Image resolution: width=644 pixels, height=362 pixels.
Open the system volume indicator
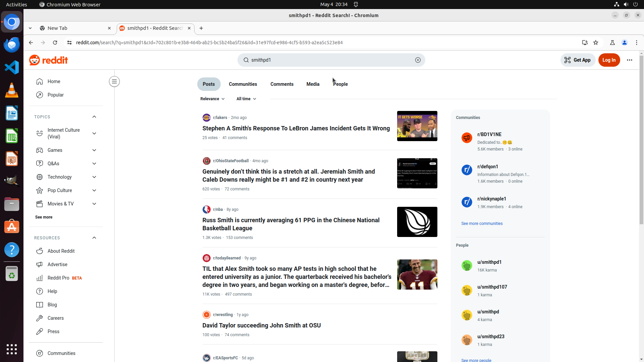tap(626, 4)
